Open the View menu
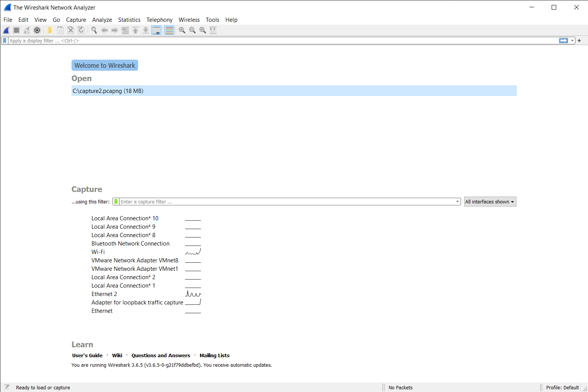Image resolution: width=588 pixels, height=392 pixels. point(41,20)
